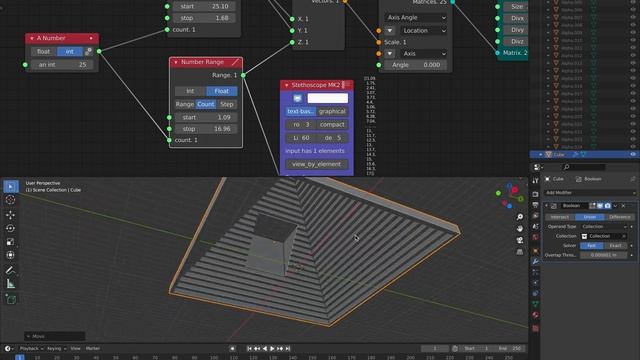Open the timeline View menu
640x360 pixels.
pos(76,349)
